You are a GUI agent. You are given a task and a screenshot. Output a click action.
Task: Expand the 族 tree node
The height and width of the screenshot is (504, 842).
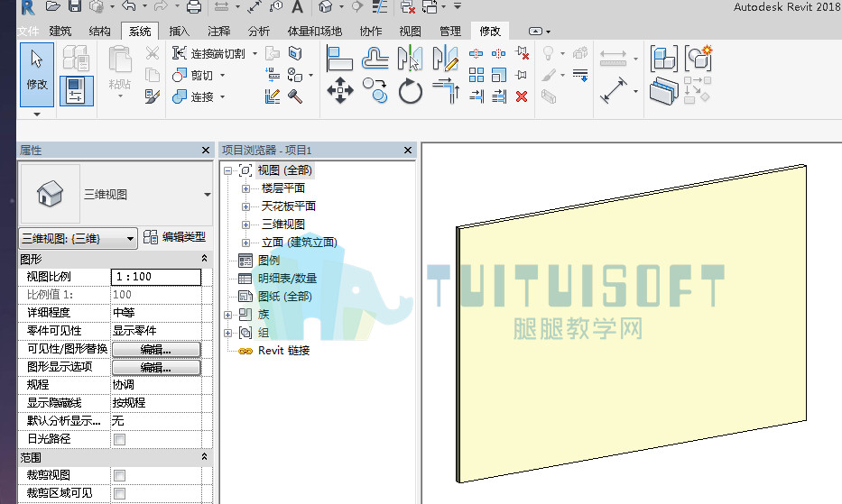227,315
